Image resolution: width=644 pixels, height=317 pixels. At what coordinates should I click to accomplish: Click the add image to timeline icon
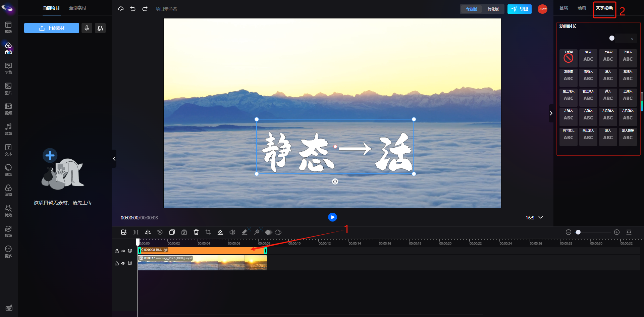124,232
